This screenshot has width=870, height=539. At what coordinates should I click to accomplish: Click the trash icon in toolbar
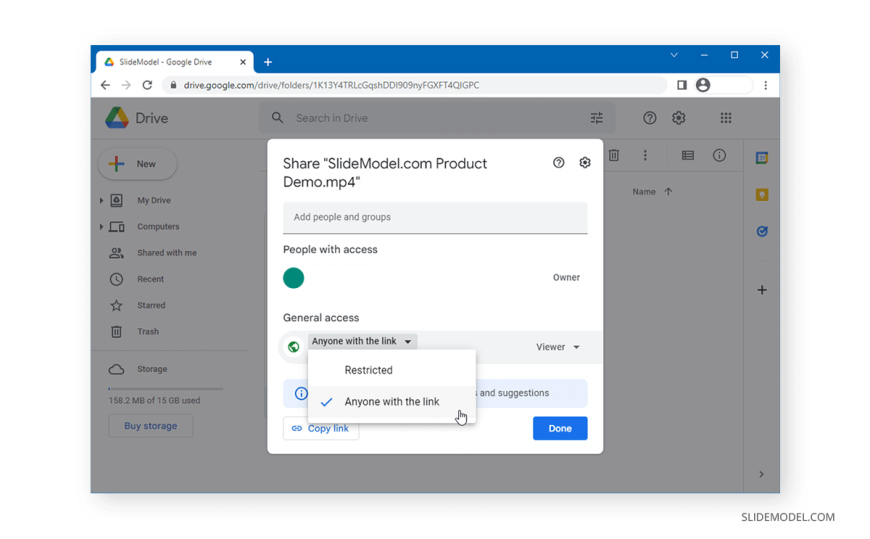tap(614, 155)
